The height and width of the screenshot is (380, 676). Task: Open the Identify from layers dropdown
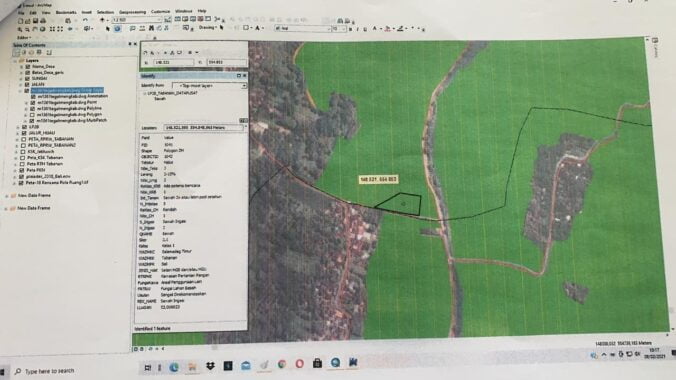pos(210,86)
